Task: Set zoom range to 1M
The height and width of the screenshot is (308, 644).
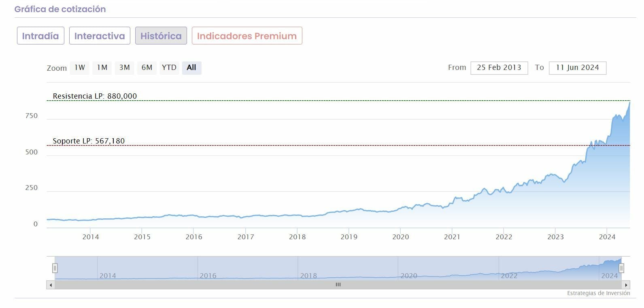Action: pyautogui.click(x=102, y=68)
